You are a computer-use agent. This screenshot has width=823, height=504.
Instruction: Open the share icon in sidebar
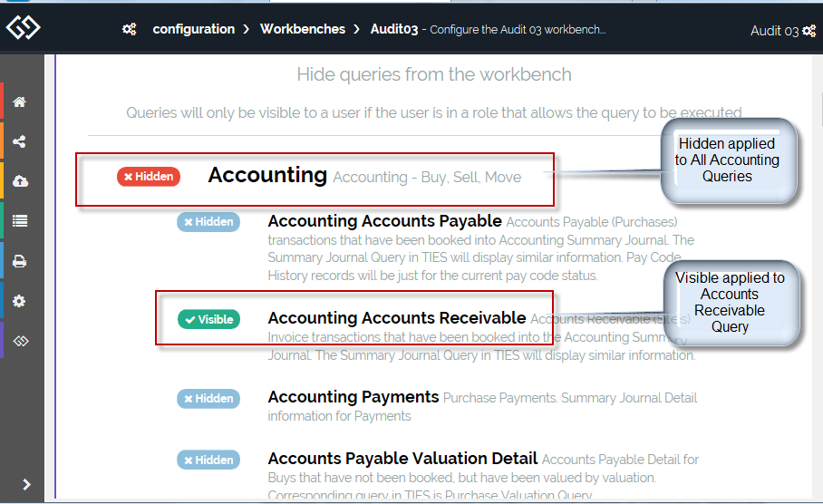click(19, 141)
